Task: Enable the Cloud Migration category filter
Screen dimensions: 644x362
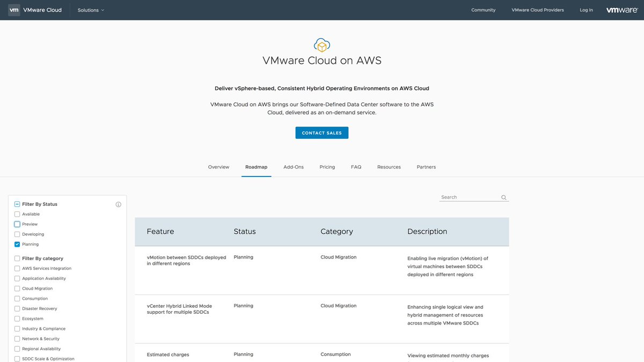Action: click(17, 289)
